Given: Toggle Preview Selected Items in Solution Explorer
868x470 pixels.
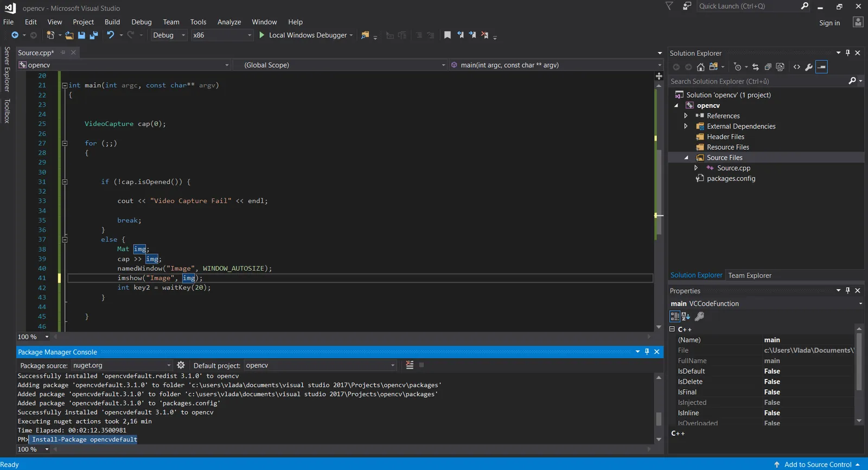Looking at the screenshot, I should [822, 67].
